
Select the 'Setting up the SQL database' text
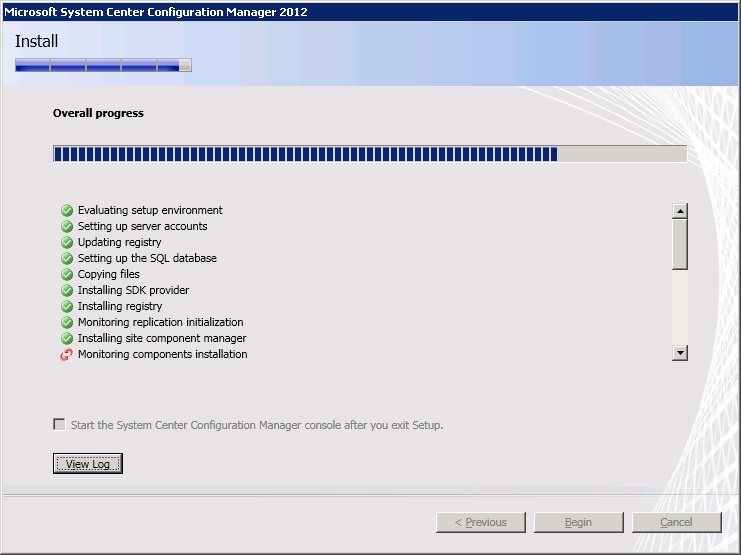147,258
